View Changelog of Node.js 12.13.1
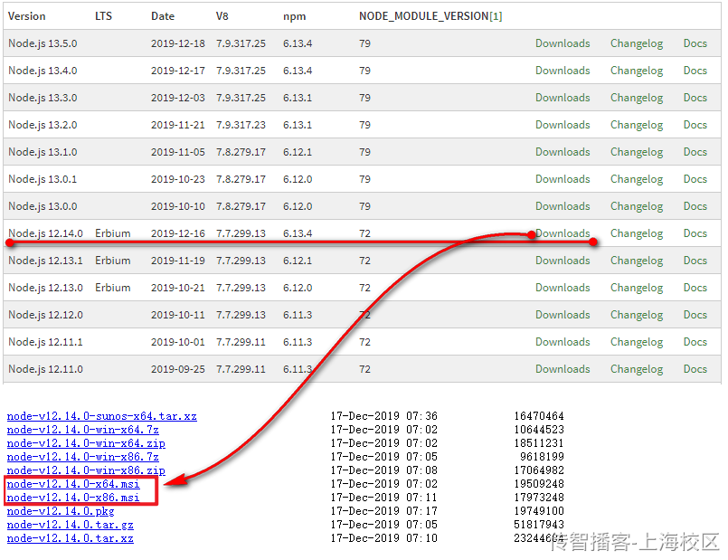The image size is (728, 560). tap(637, 261)
